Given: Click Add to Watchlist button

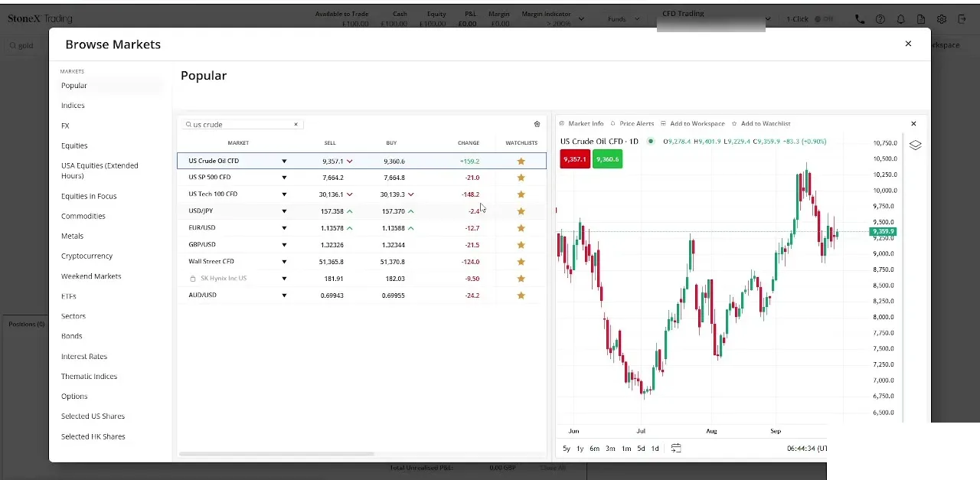Looking at the screenshot, I should tap(761, 123).
